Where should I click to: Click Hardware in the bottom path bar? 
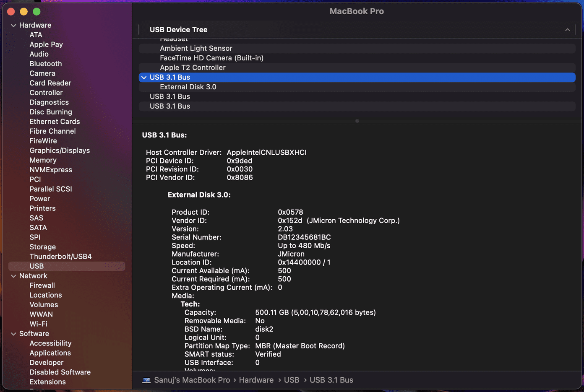tap(256, 380)
